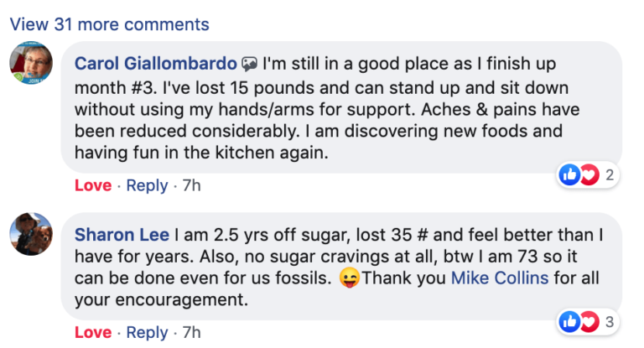Screen dimensions: 644x348
Task: Click the badge icon beside Carol Giallombardo's name
Action: pyautogui.click(x=249, y=64)
